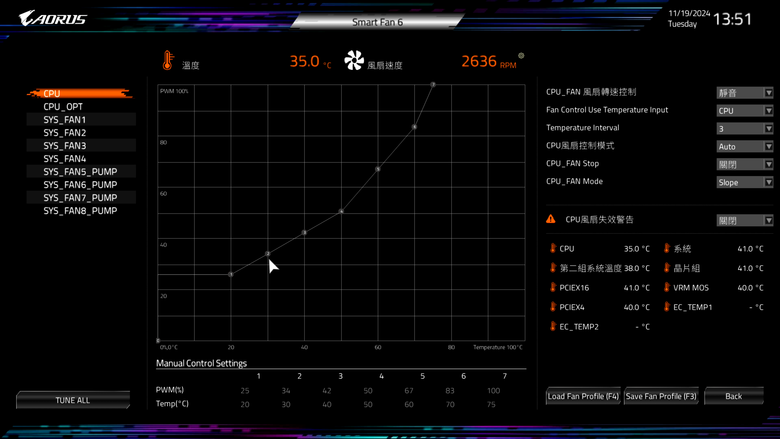The width and height of the screenshot is (780, 439).
Task: Select SYS_FAN4 in the fan list
Action: click(81, 158)
